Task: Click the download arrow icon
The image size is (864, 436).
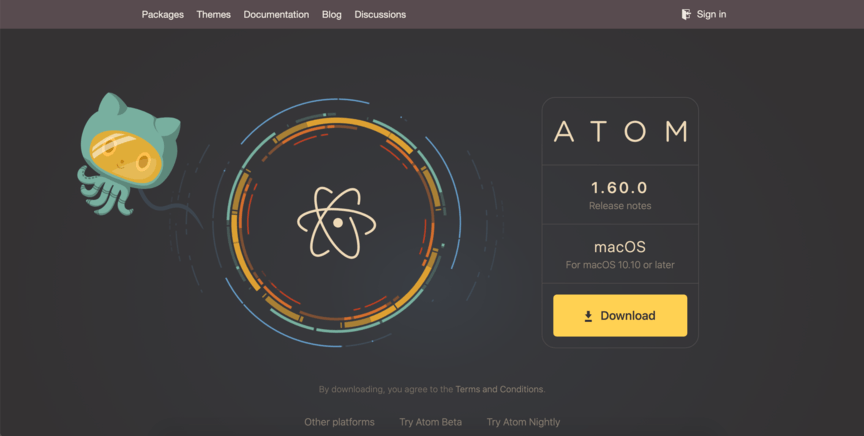Action: pos(588,316)
